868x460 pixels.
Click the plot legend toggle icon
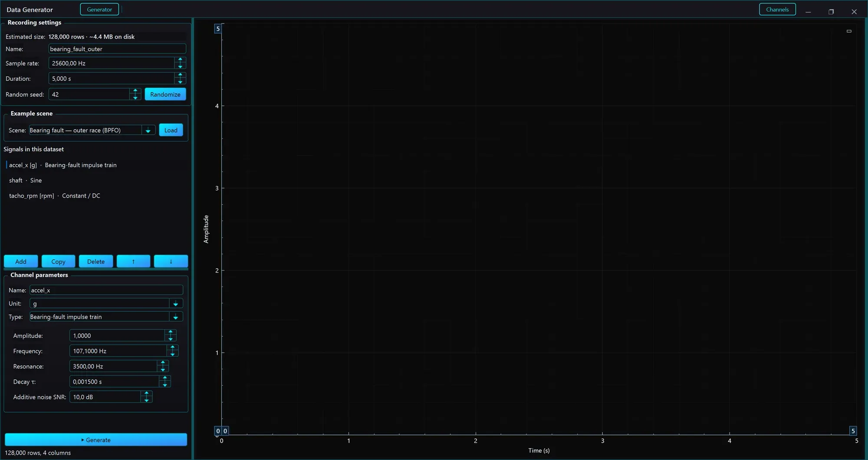849,31
